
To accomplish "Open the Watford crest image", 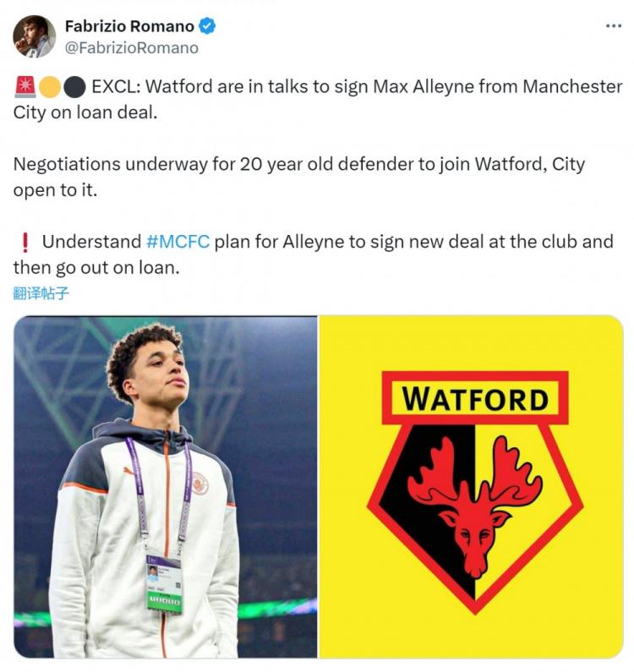I will (471, 487).
